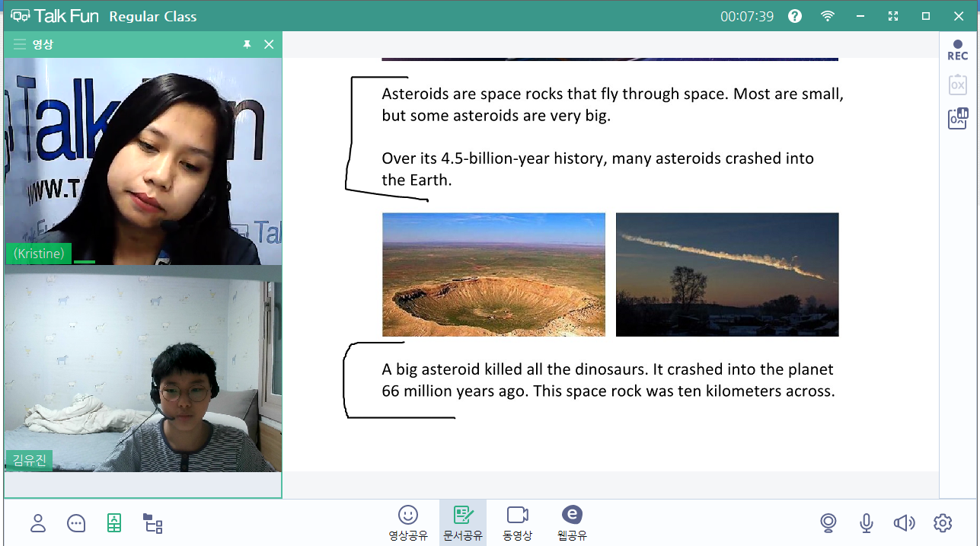This screenshot has width=980, height=546.
Task: Click the help question mark icon
Action: click(x=795, y=16)
